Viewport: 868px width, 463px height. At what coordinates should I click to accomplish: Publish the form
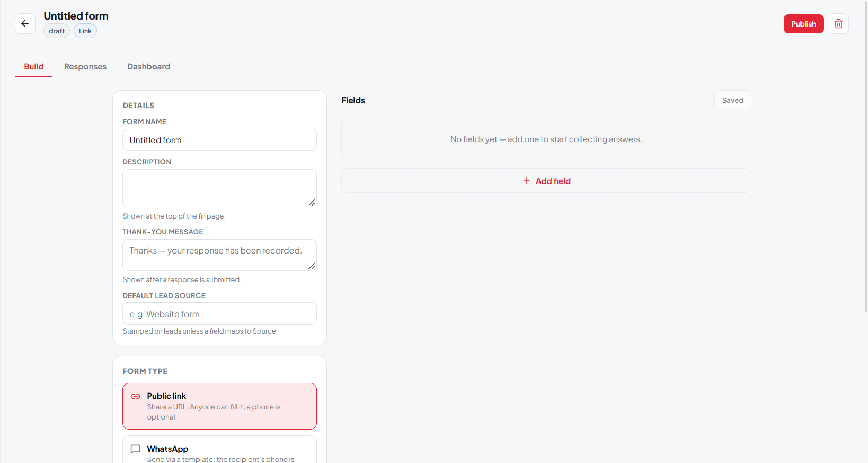coord(803,24)
